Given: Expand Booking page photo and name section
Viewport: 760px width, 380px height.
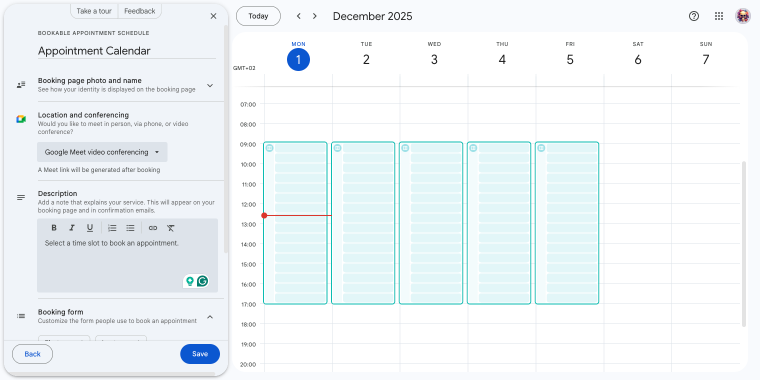Looking at the screenshot, I should point(210,85).
